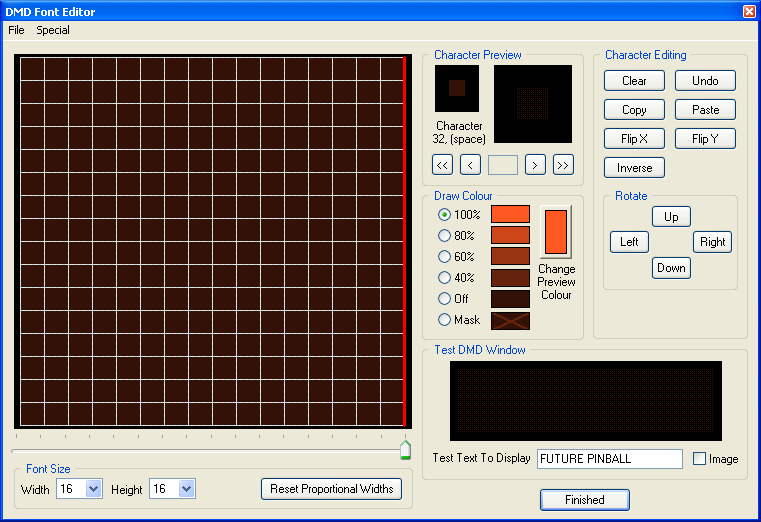This screenshot has height=522, width=761.
Task: Select the 60% draw colour radio
Action: point(444,256)
